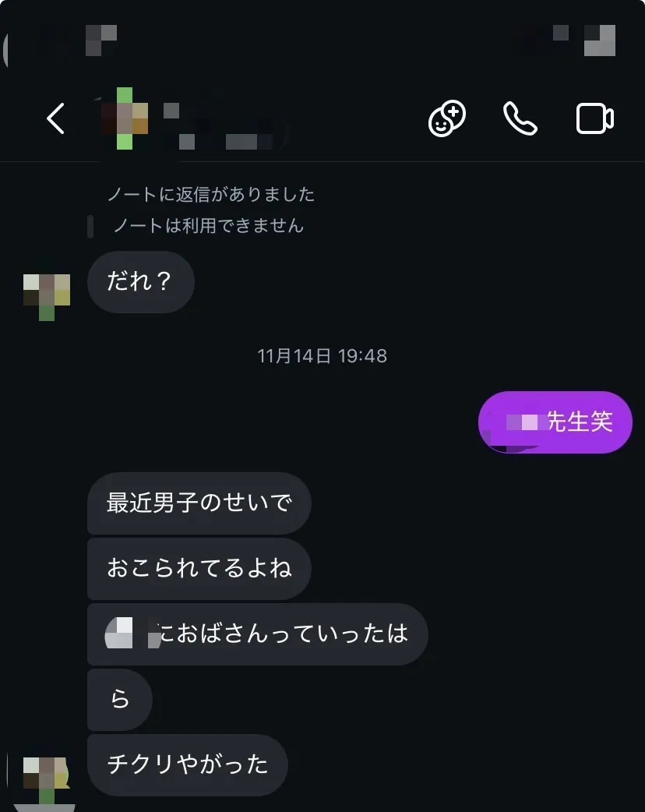Start a video call with camera icon
This screenshot has height=812, width=645.
(x=595, y=118)
